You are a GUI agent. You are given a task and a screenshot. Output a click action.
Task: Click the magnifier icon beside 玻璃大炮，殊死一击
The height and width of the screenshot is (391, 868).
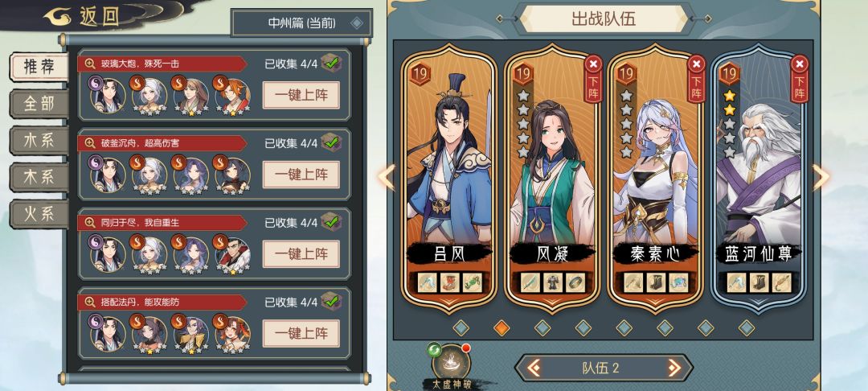(x=90, y=64)
